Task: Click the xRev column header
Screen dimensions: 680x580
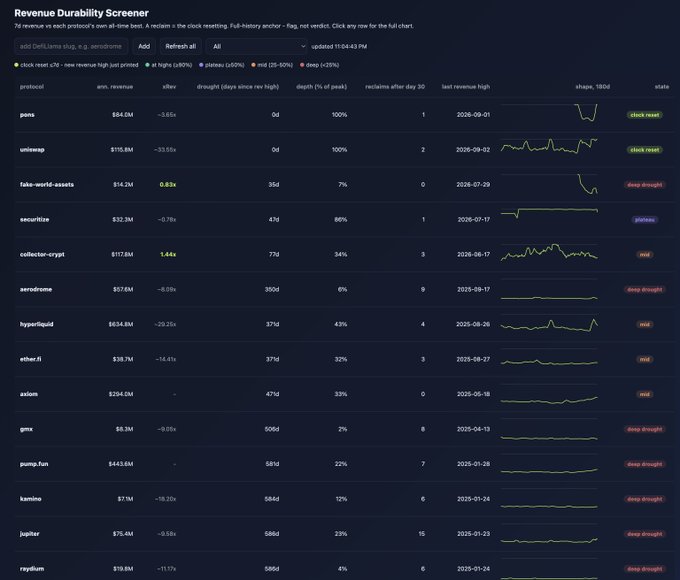Action: 169,87
